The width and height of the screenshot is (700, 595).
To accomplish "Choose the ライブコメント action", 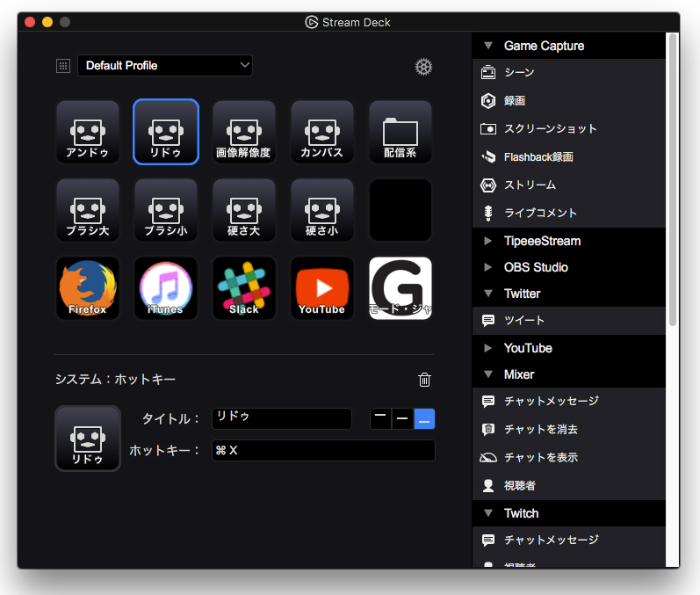I will click(568, 213).
